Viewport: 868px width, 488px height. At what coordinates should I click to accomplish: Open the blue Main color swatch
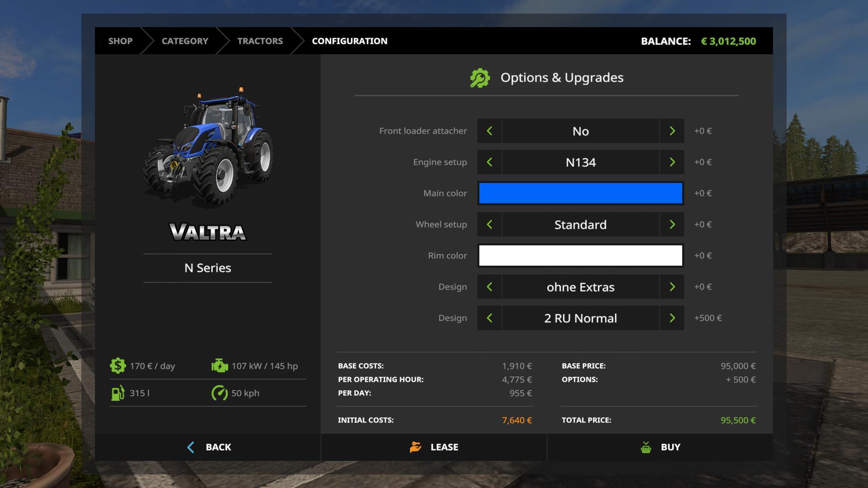(x=580, y=193)
